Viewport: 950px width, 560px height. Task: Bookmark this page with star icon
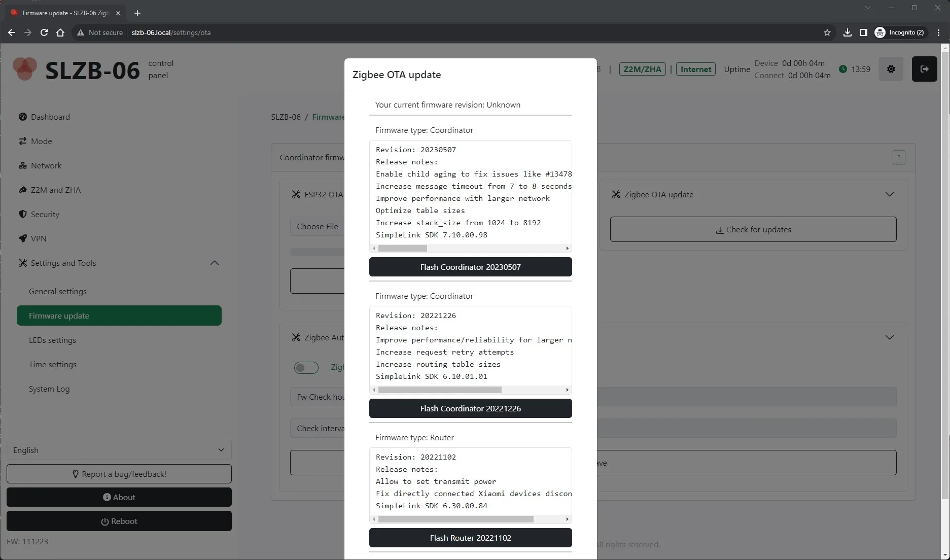point(827,32)
